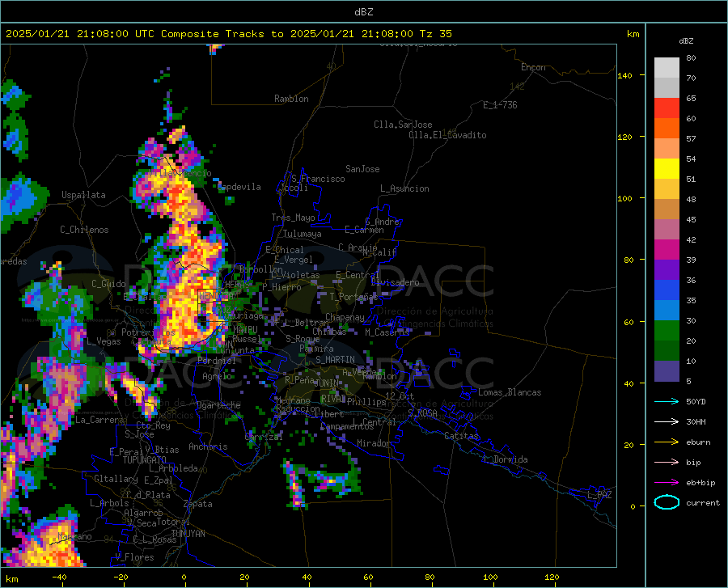Click the timestamp header '2025/01/21 21:08:00 UTC Composite'
This screenshot has width=728, height=588.
[112, 34]
